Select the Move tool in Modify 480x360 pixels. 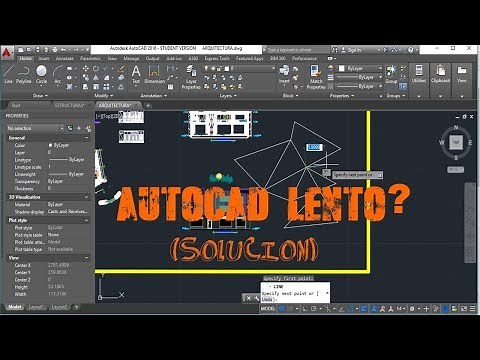point(86,69)
